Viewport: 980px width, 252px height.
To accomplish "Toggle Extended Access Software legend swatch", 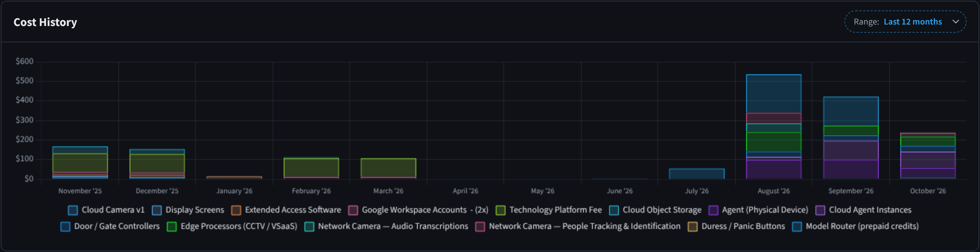I will point(236,210).
